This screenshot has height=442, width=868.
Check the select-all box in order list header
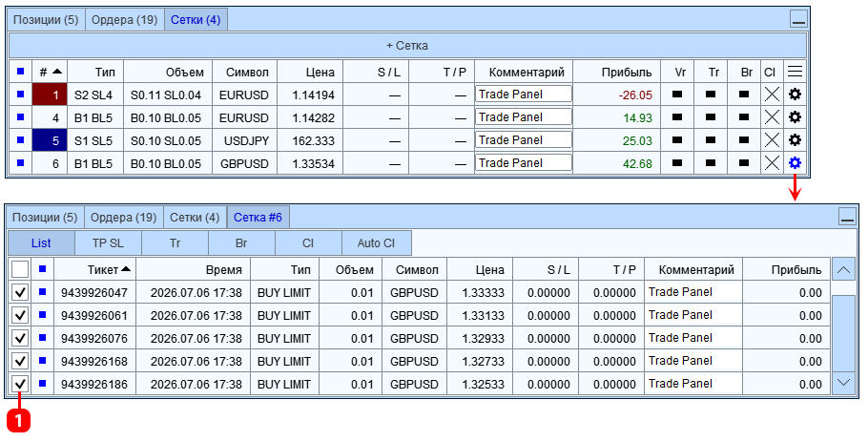[x=20, y=270]
